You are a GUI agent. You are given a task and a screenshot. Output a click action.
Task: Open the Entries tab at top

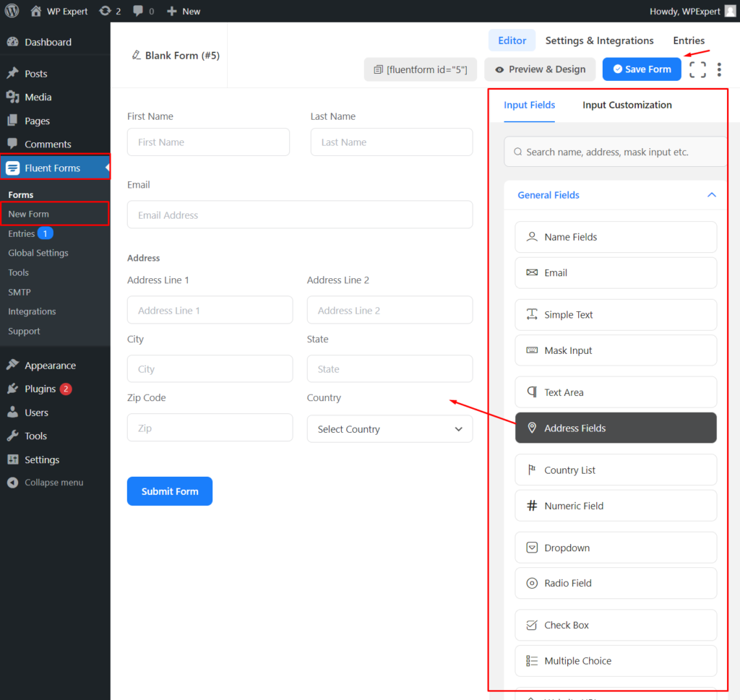[689, 40]
